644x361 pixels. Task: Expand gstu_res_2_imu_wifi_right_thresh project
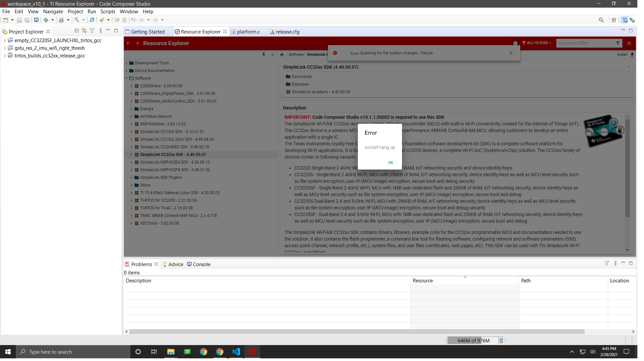tap(5, 48)
